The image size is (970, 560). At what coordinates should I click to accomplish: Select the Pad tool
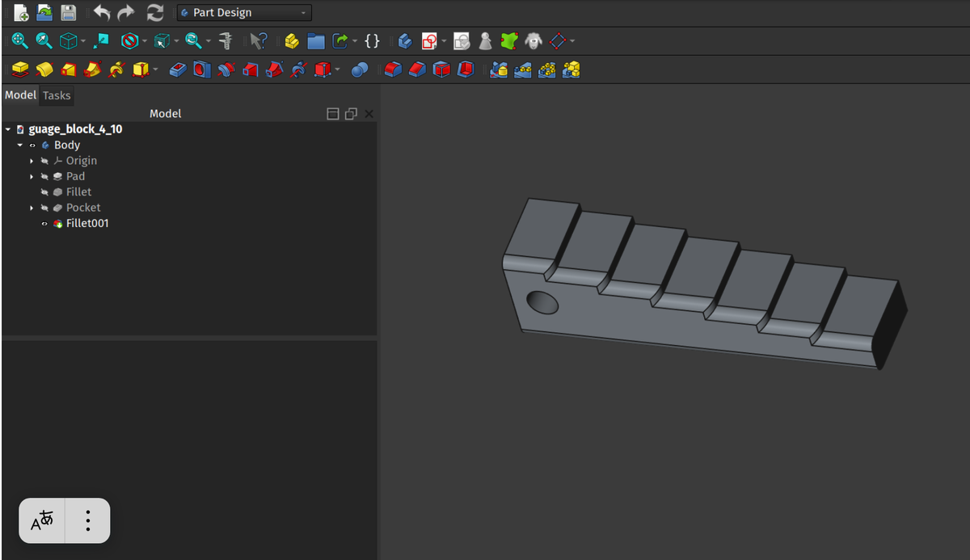pos(20,70)
